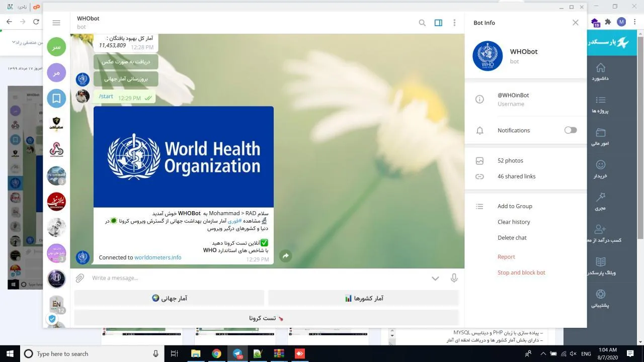
Task: Toggle the right info panel icon
Action: click(438, 23)
